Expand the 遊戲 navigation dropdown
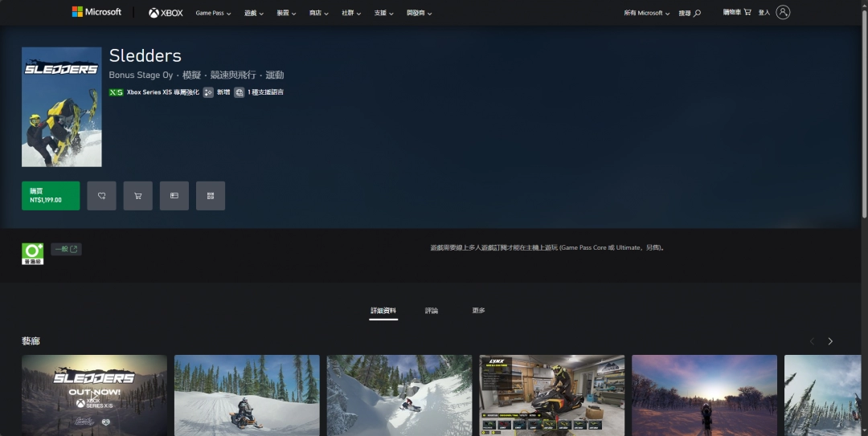 [x=254, y=13]
